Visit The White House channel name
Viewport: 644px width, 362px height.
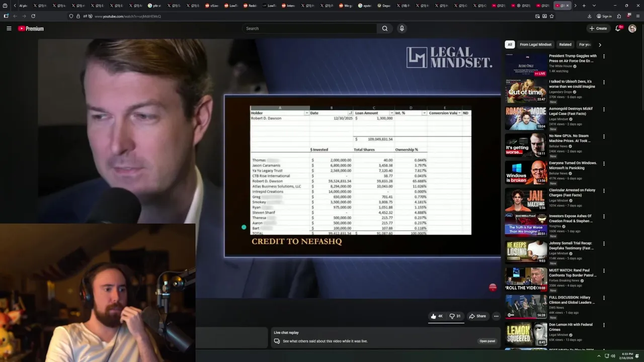point(560,66)
